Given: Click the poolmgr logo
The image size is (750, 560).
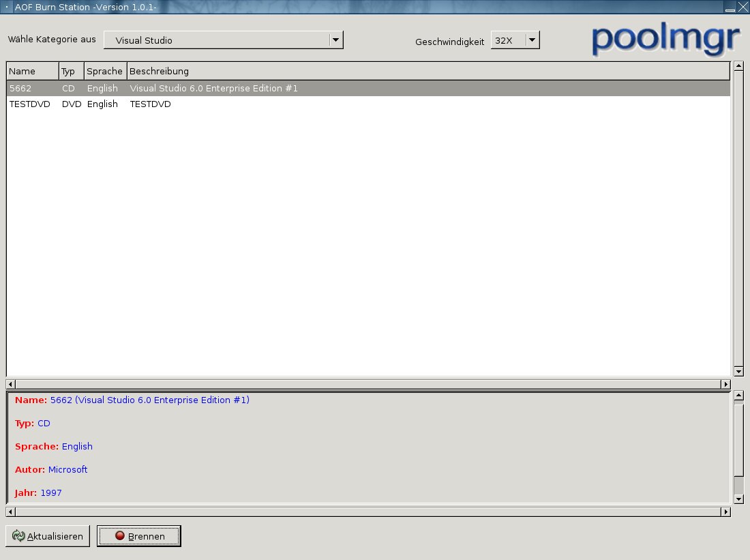Looking at the screenshot, I should tap(665, 38).
